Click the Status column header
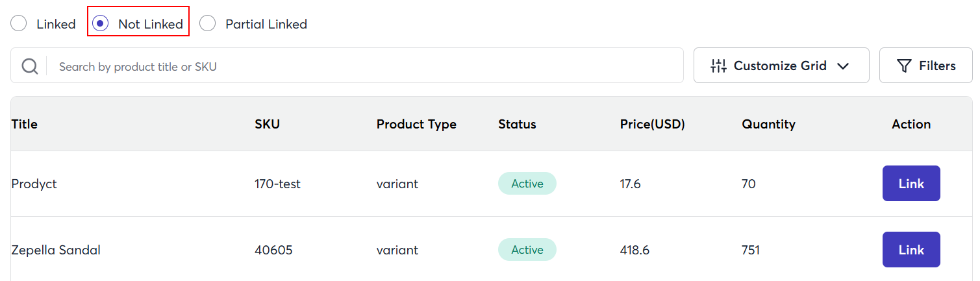This screenshot has height=281, width=980. tap(517, 124)
